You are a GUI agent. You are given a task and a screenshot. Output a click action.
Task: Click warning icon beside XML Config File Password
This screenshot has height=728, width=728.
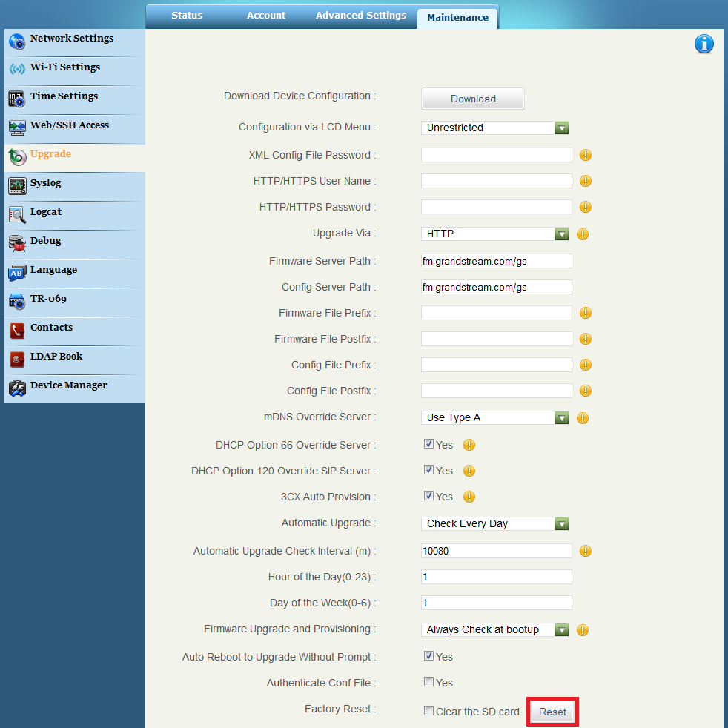585,156
